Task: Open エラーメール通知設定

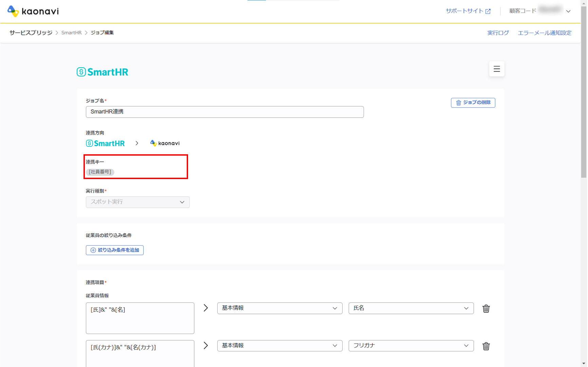Action: click(545, 33)
